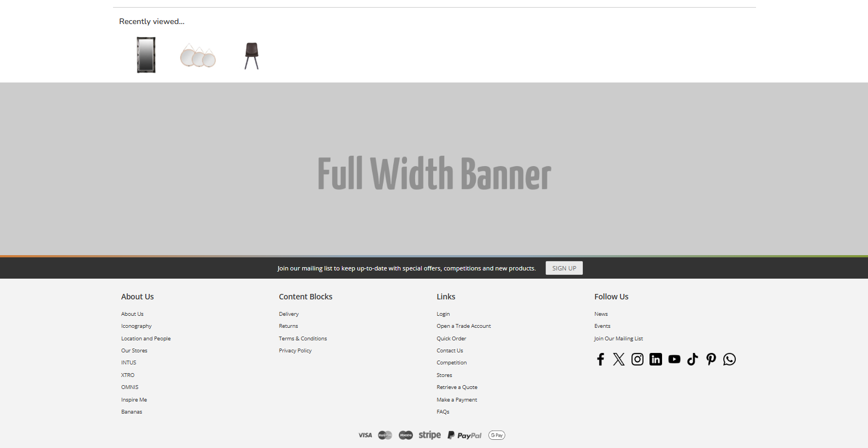Open the Instagram icon link
868x448 pixels.
(x=637, y=359)
